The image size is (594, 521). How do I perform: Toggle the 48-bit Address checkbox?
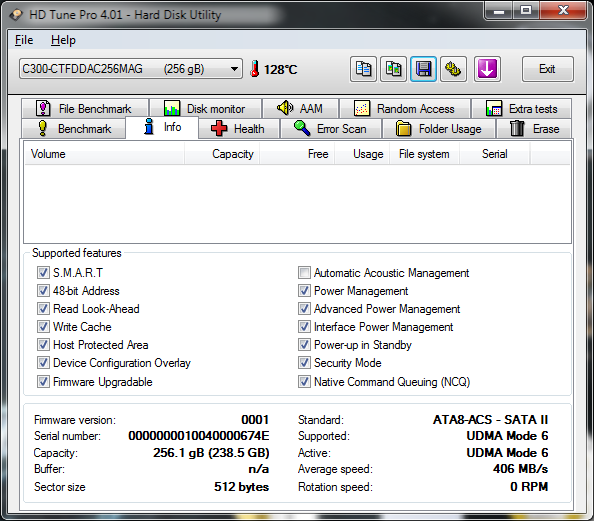43,291
